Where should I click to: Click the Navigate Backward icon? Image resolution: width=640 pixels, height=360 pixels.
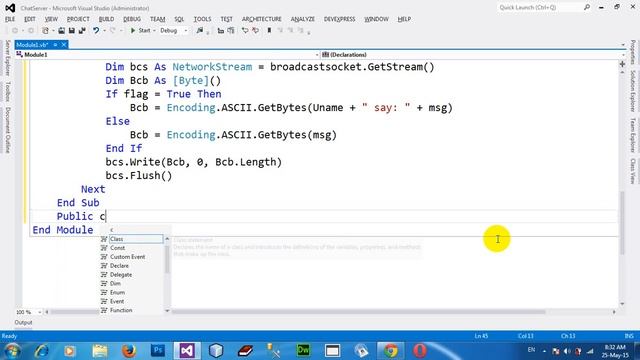tap(15, 31)
